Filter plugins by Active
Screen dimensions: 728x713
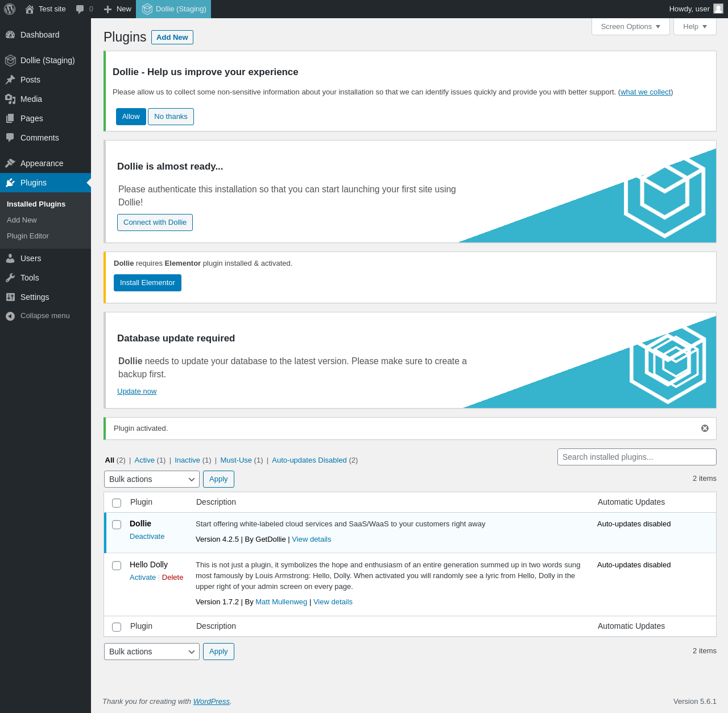click(144, 460)
